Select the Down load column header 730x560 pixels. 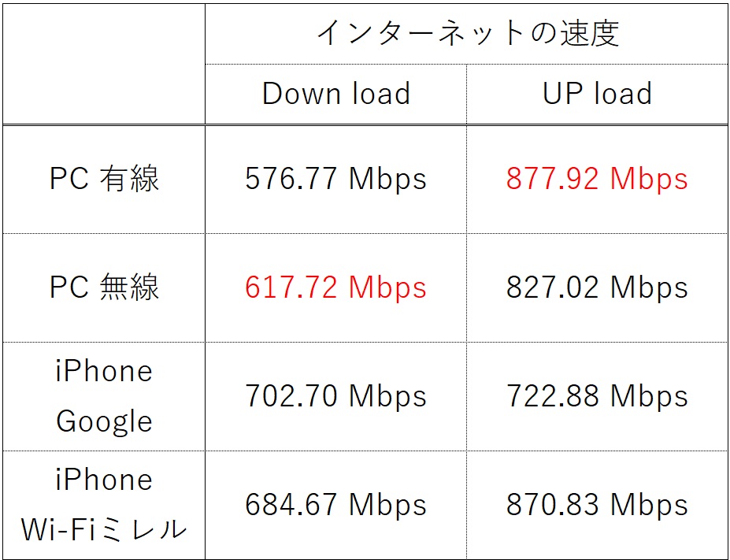point(335,94)
